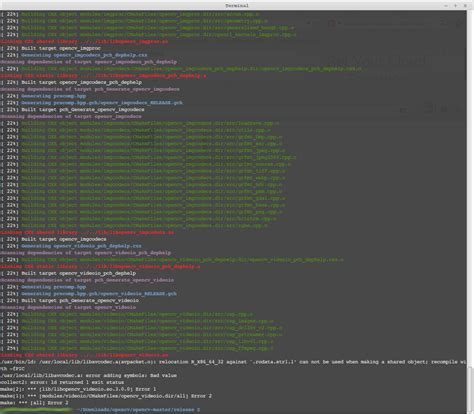474x414 pixels.
Task: Click 'Scanning dependencies of target opencv_imgcodecs' line
Action: coord(71,117)
